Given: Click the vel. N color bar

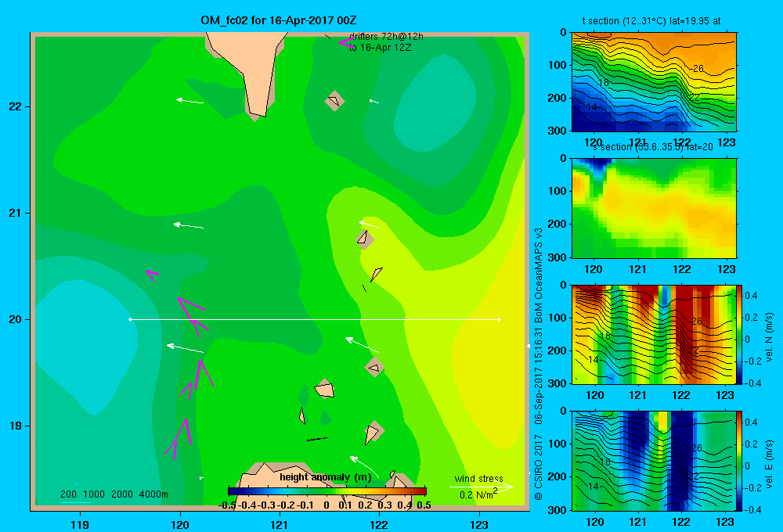Looking at the screenshot, I should [740, 334].
